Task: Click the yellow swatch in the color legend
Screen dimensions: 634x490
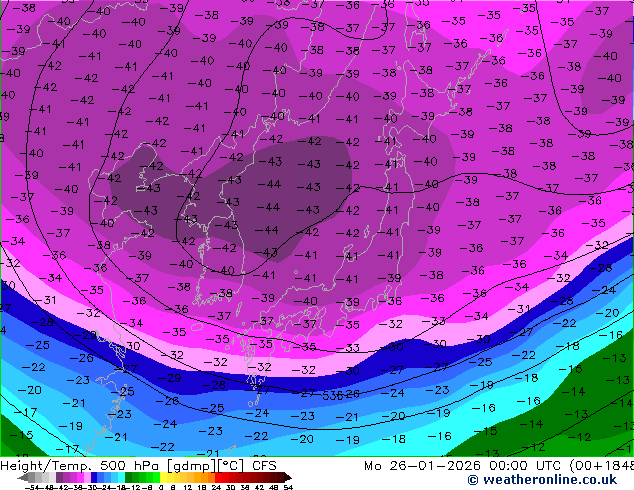Action: point(163,477)
